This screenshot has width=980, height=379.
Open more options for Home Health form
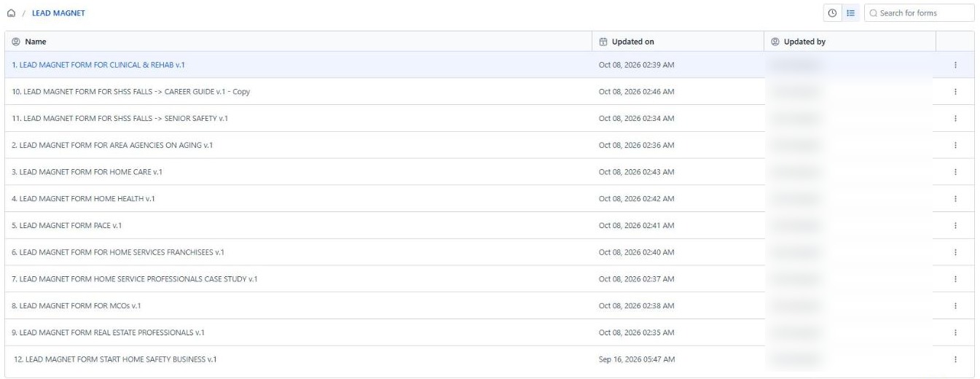point(955,198)
